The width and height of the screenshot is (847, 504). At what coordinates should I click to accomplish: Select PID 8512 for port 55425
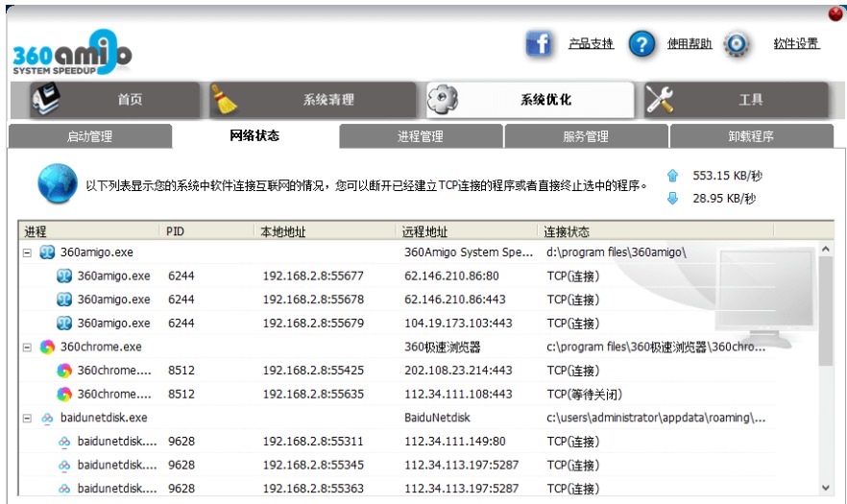pos(181,370)
